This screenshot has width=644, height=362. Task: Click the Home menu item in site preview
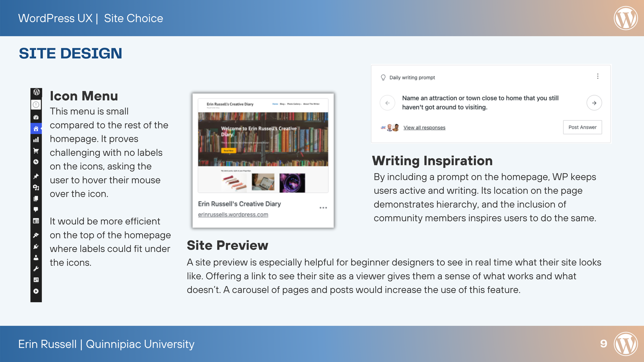275,104
